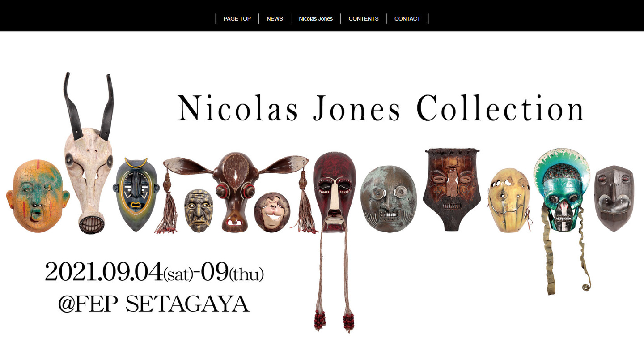
Task: Select the pale yellow mask with holes
Action: (x=509, y=200)
